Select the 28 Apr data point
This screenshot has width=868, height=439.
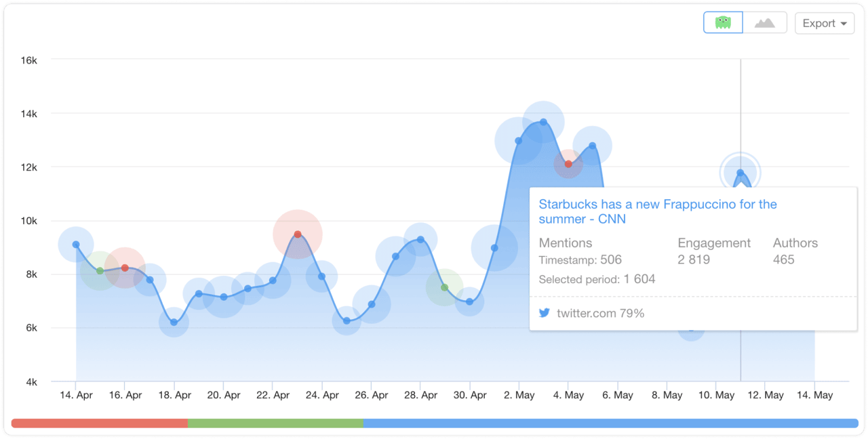point(420,240)
